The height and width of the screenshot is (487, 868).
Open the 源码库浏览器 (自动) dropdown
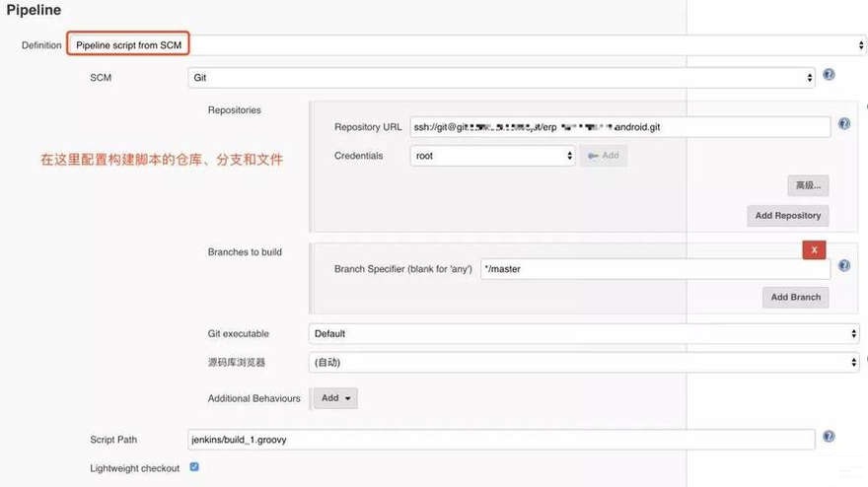point(584,363)
